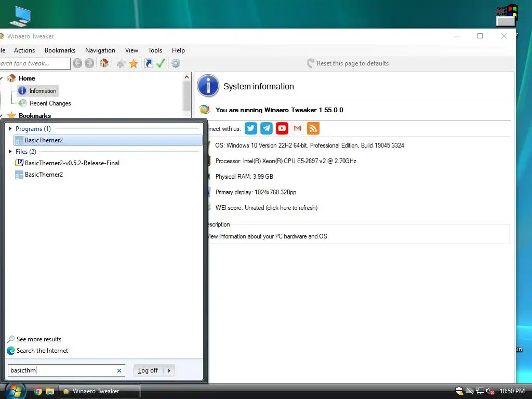The height and width of the screenshot is (399, 532).
Task: Click the Processor info line
Action: click(286, 161)
